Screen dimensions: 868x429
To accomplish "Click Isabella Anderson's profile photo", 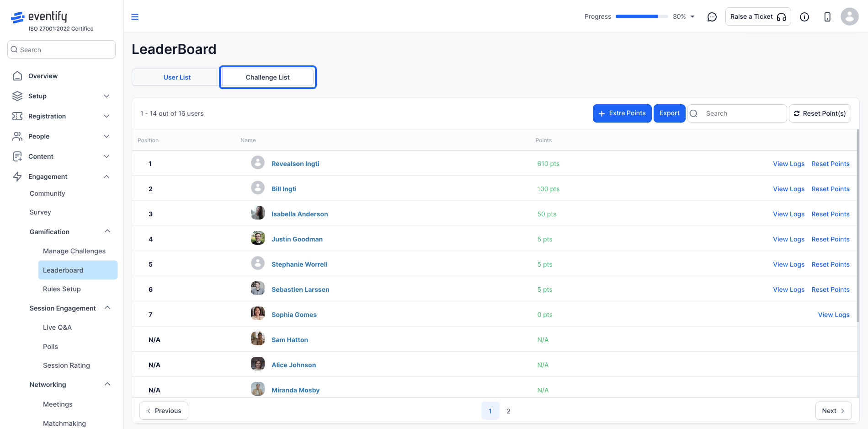I will [258, 213].
